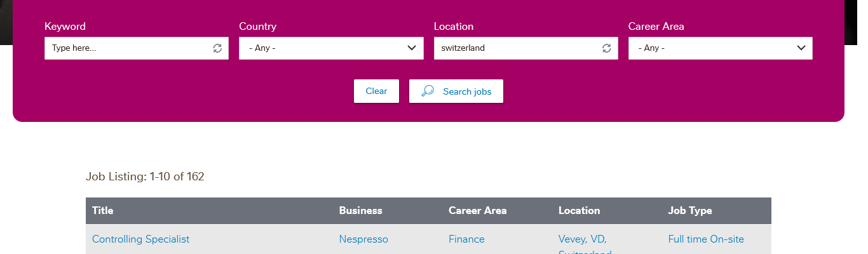Click the Country dropdown chevron arrow

(412, 48)
